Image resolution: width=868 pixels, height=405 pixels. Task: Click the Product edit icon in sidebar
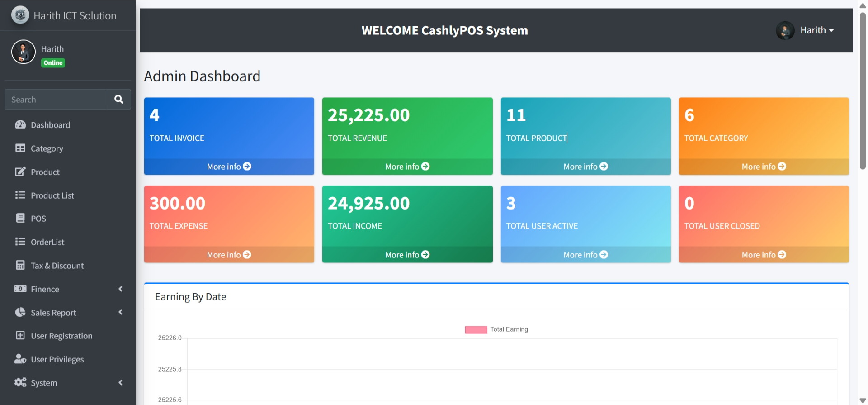point(20,172)
